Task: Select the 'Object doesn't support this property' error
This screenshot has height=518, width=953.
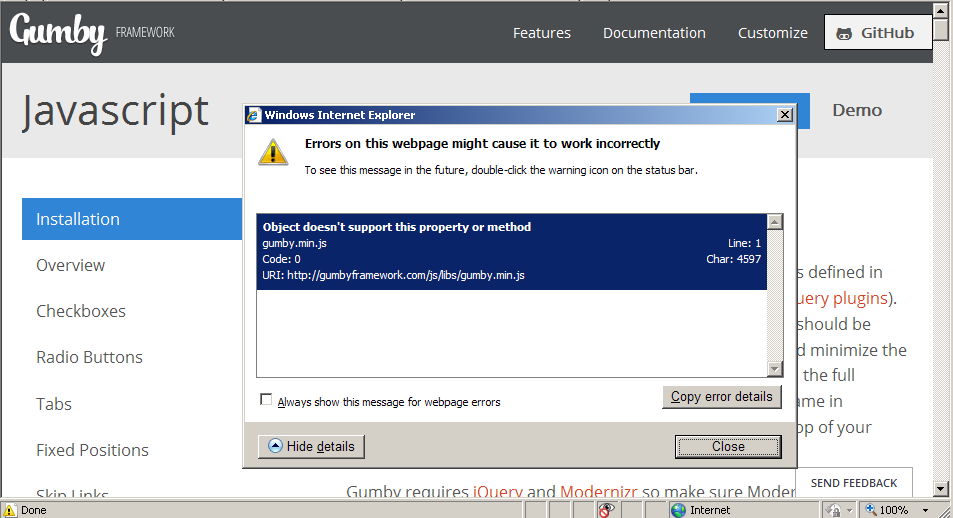Action: 512,251
